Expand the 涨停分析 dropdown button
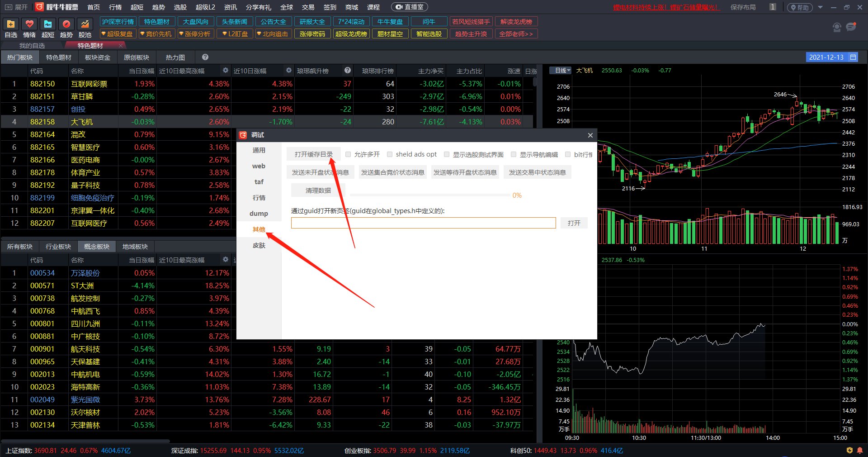The width and height of the screenshot is (868, 457). click(x=195, y=34)
